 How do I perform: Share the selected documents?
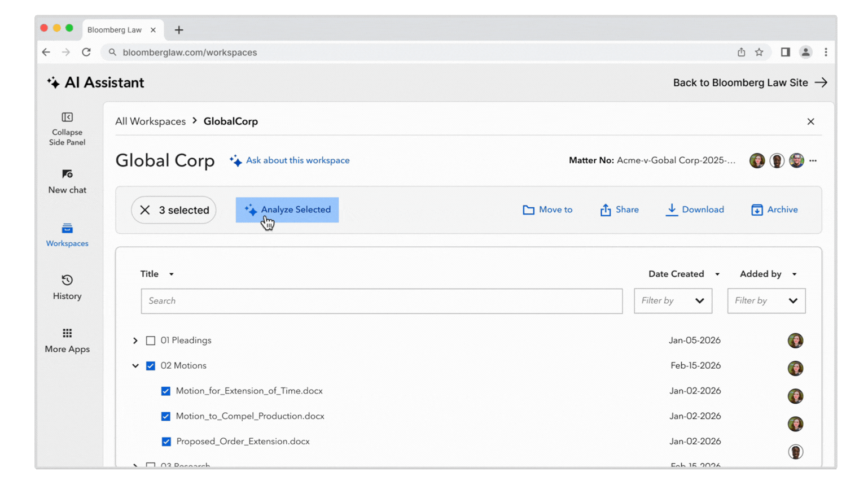[x=619, y=209]
